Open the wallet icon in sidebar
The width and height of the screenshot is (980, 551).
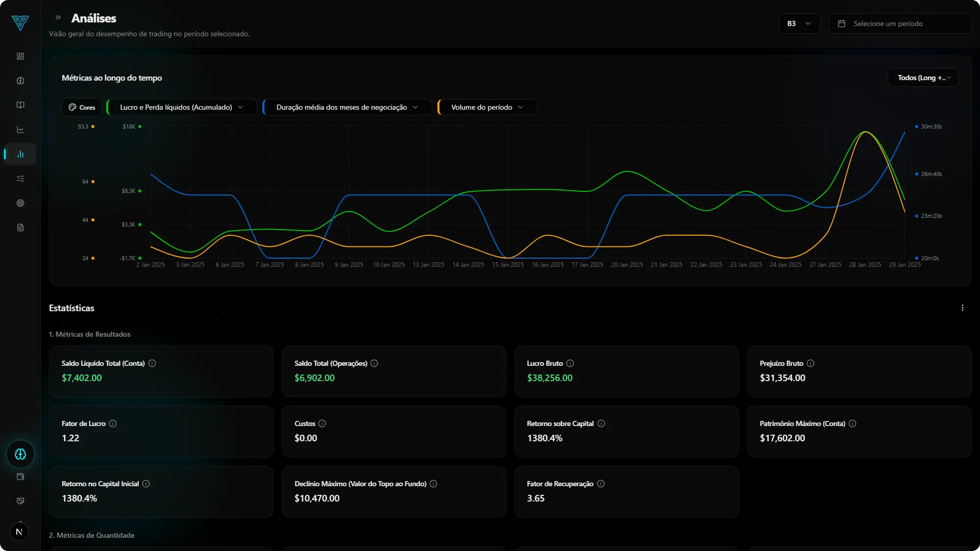tap(20, 477)
